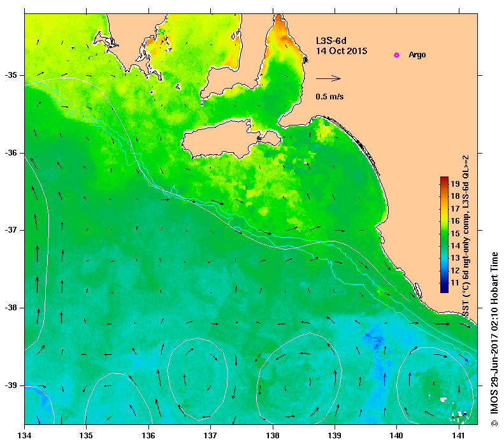
Task: Click the '14 Oct 2015' date label
Action: [x=342, y=51]
